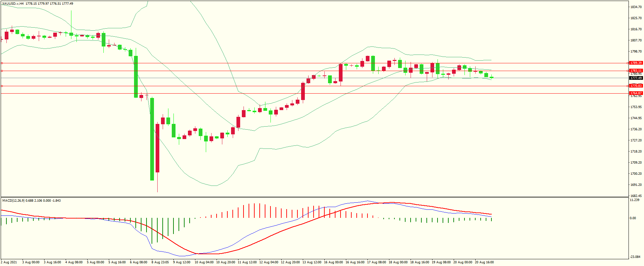Screen dimensions: 644x266
Task: Click the 20 Aug 16:00 time label
Action: [x=484, y=262]
